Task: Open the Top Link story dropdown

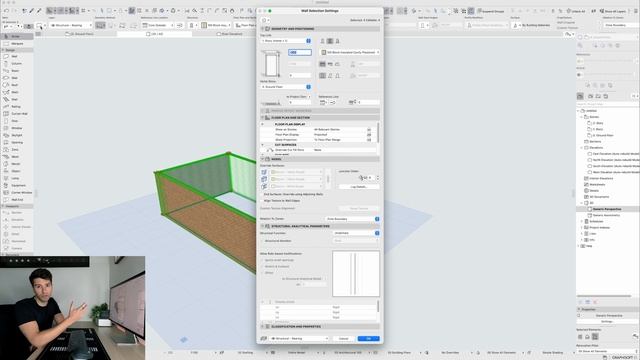Action: pyautogui.click(x=286, y=41)
